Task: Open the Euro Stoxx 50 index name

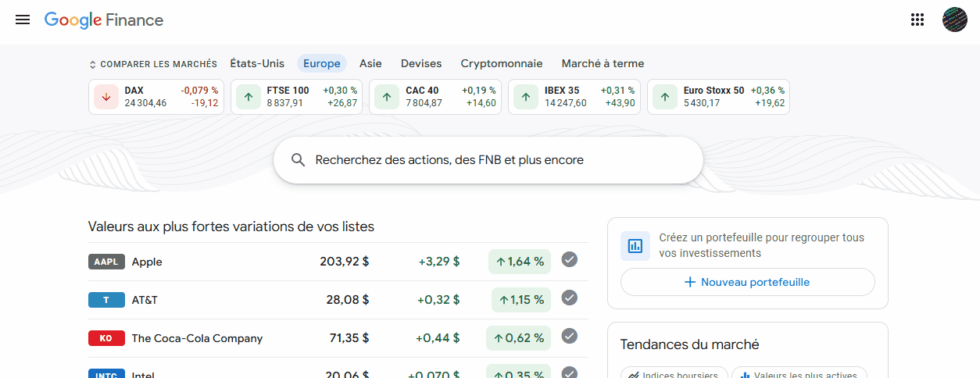Action: pyautogui.click(x=714, y=91)
